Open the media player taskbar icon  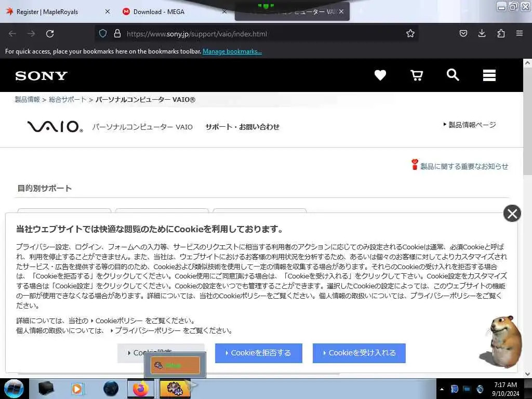77,389
